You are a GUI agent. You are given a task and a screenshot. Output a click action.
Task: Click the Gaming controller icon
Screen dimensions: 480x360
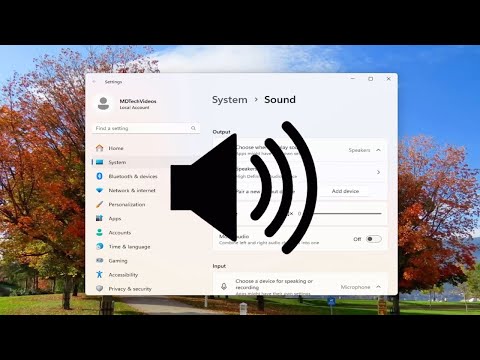[x=99, y=260]
